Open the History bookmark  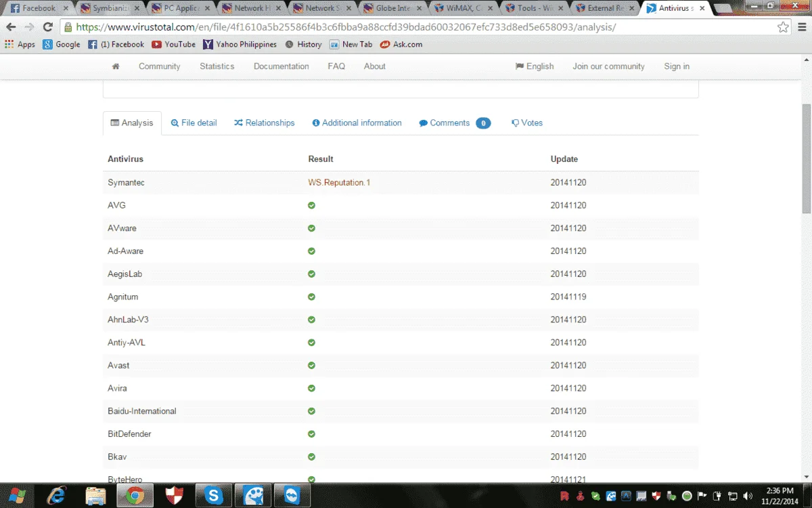(x=303, y=44)
